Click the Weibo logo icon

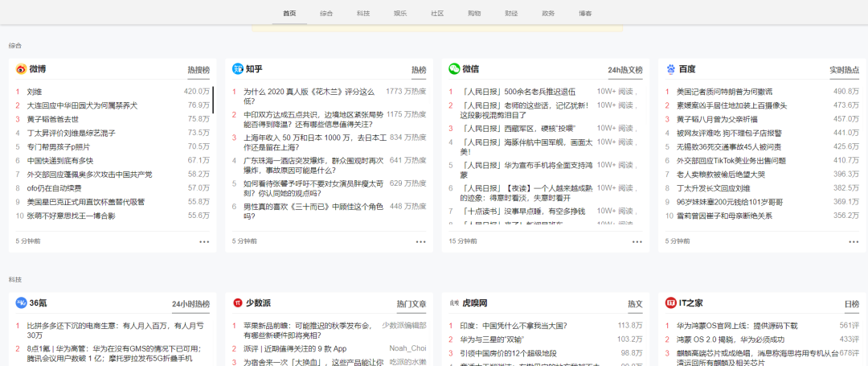(21, 69)
